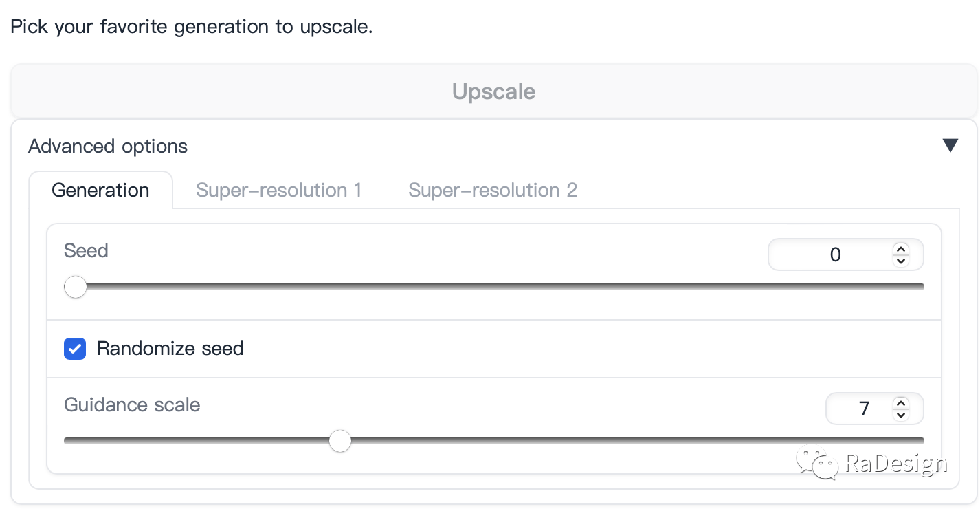The height and width of the screenshot is (509, 980).
Task: Click the Upscale button
Action: pyautogui.click(x=493, y=91)
